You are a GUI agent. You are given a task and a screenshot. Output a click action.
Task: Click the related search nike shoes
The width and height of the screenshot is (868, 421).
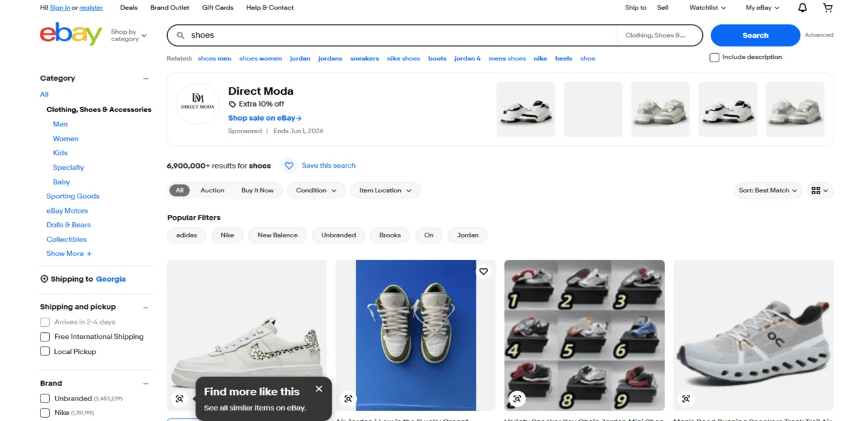click(403, 58)
